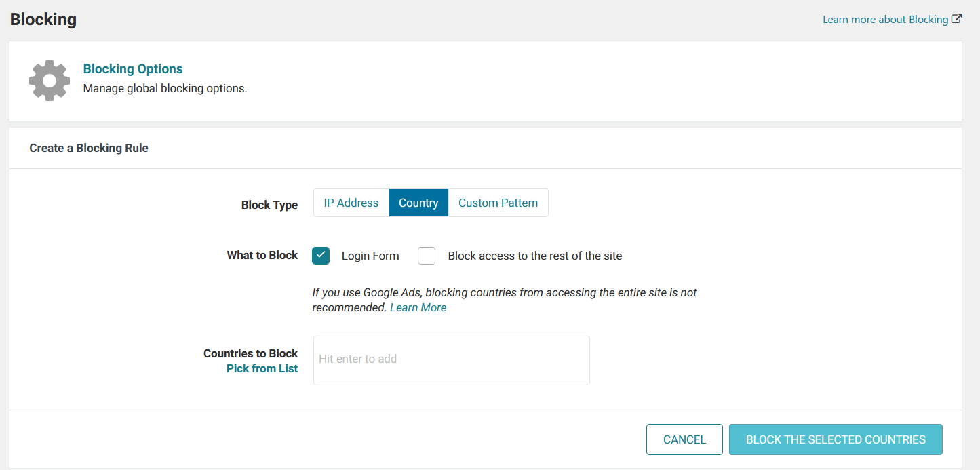Viewport: 980px width, 470px height.
Task: Select the Country block type
Action: tap(418, 202)
